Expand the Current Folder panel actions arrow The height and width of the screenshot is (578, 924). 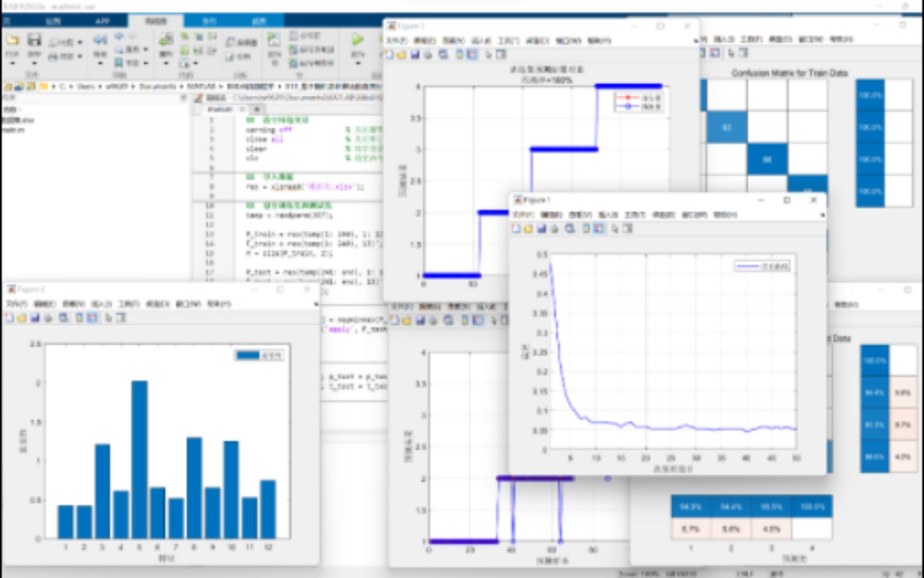tap(183, 98)
